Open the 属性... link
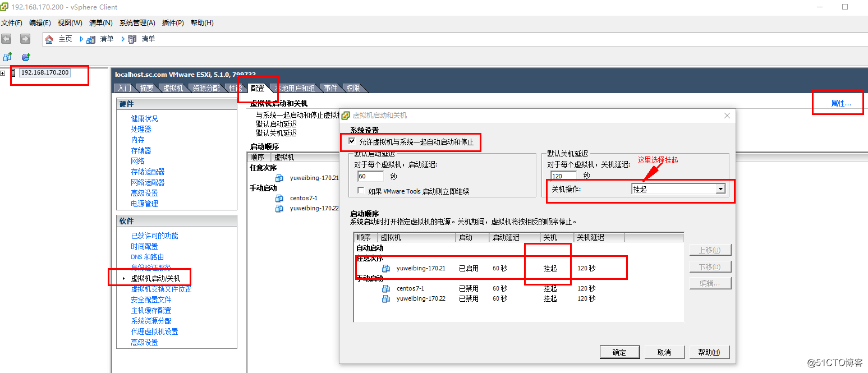The width and height of the screenshot is (868, 373). tap(841, 103)
